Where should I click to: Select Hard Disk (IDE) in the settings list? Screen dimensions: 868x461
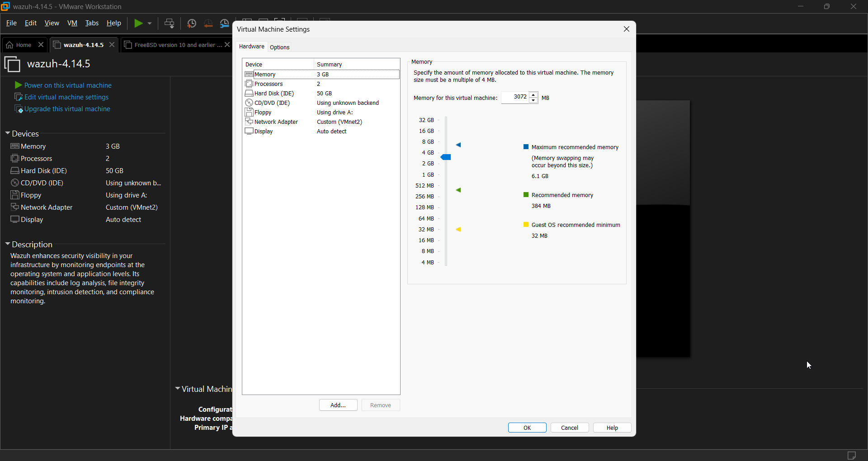(321, 94)
